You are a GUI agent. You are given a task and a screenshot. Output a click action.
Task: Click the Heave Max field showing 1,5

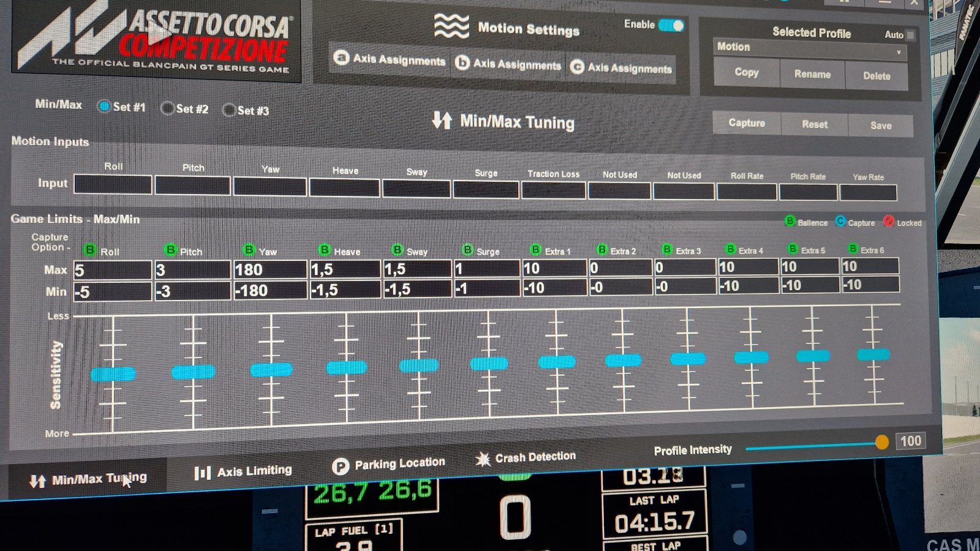click(345, 269)
